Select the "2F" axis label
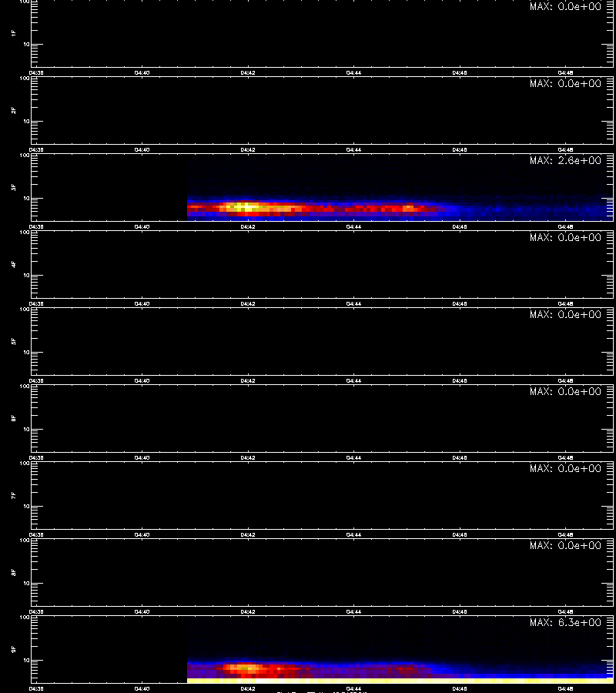Image resolution: width=616 pixels, height=693 pixels. coord(14,110)
